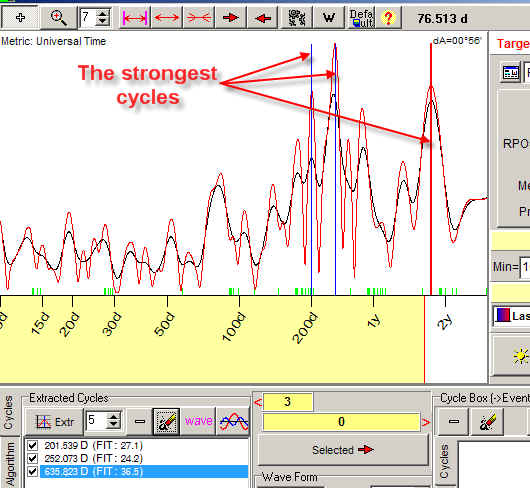Increase the extracted cycles count spinner

point(113,417)
